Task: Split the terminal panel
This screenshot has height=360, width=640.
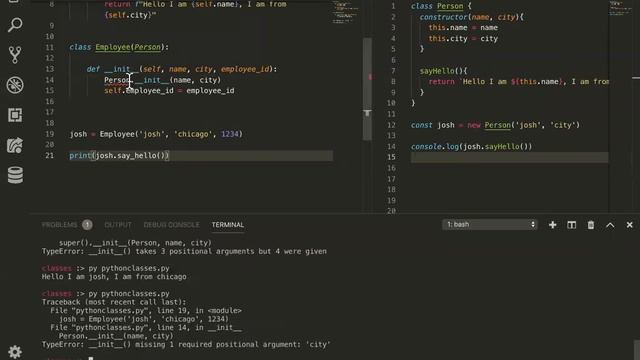Action: (x=571, y=225)
